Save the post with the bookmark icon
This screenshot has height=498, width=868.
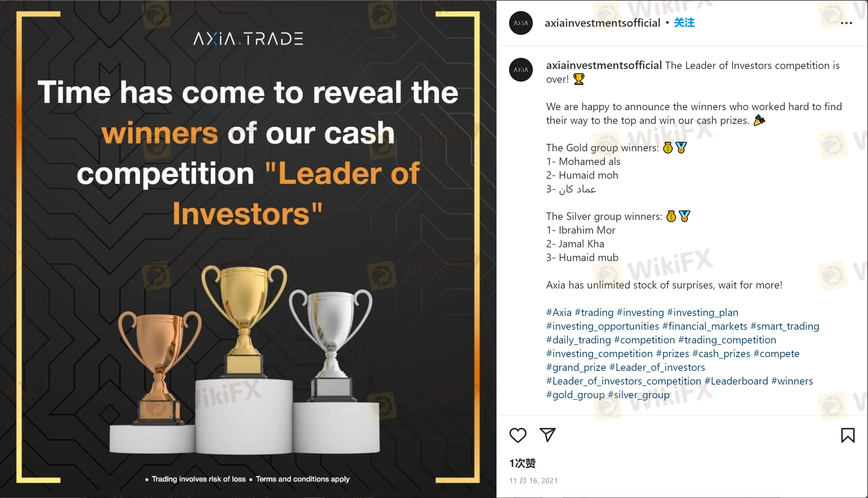tap(848, 435)
